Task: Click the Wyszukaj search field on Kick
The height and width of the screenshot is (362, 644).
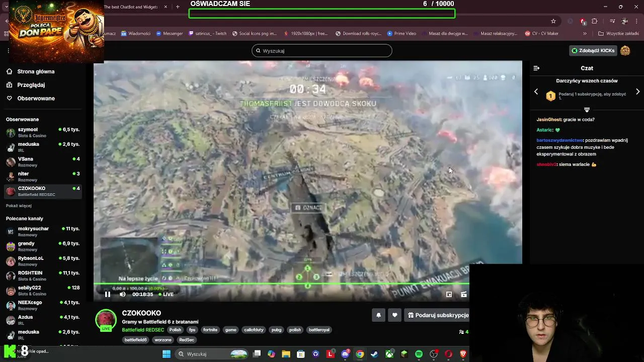Action: click(321, 51)
